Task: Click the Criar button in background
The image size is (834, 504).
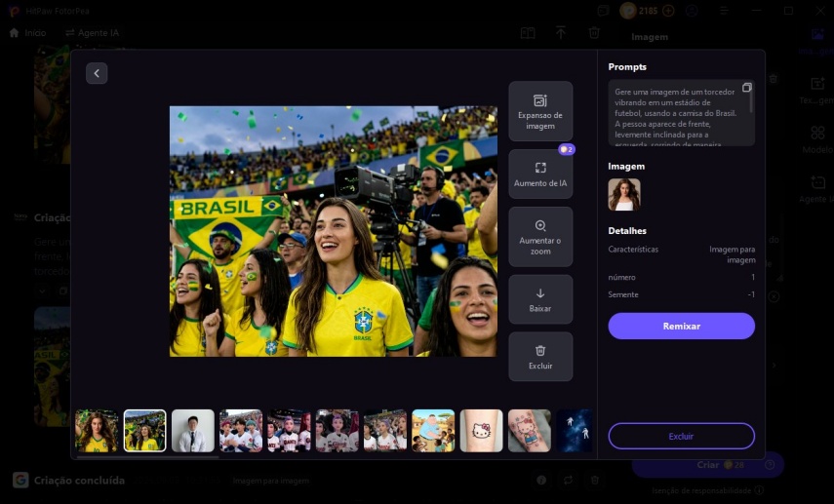Action: click(707, 465)
